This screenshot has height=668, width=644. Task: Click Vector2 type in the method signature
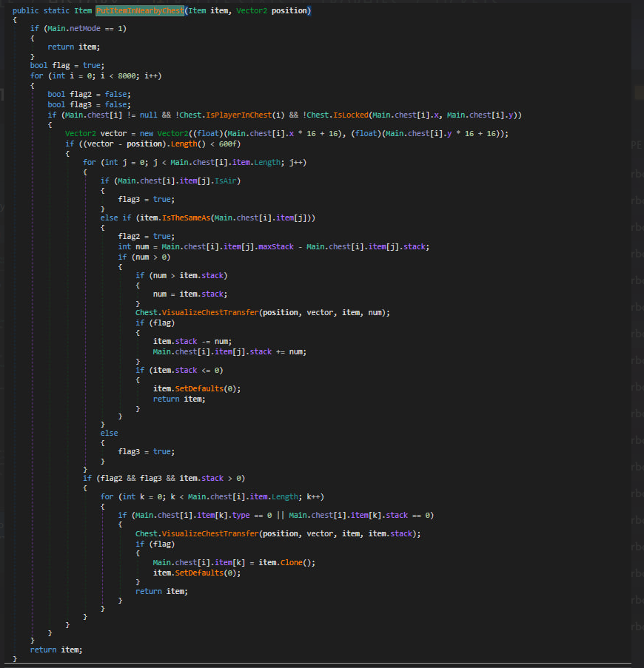[252, 10]
